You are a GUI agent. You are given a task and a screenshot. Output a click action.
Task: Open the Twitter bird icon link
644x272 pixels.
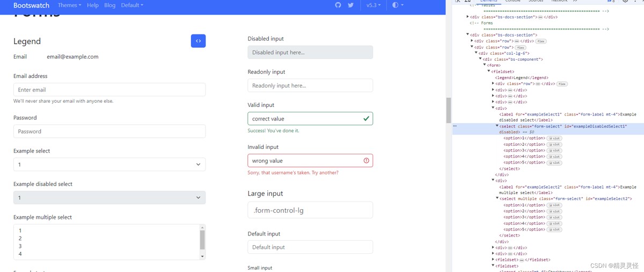[x=351, y=5]
